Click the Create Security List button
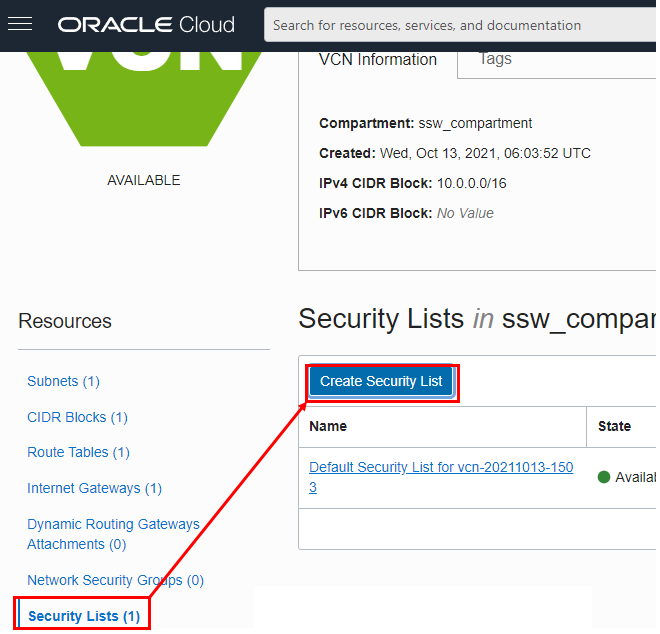Image resolution: width=660 pixels, height=634 pixels. click(381, 382)
